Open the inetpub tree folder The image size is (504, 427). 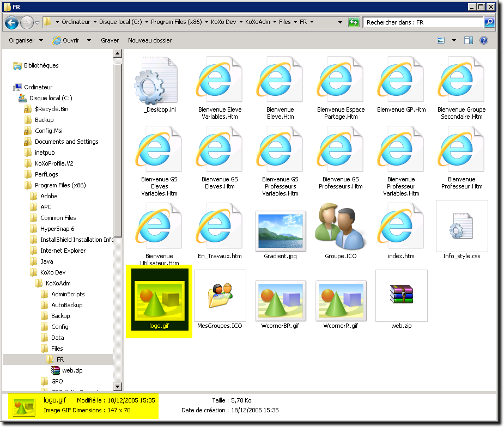coord(45,152)
